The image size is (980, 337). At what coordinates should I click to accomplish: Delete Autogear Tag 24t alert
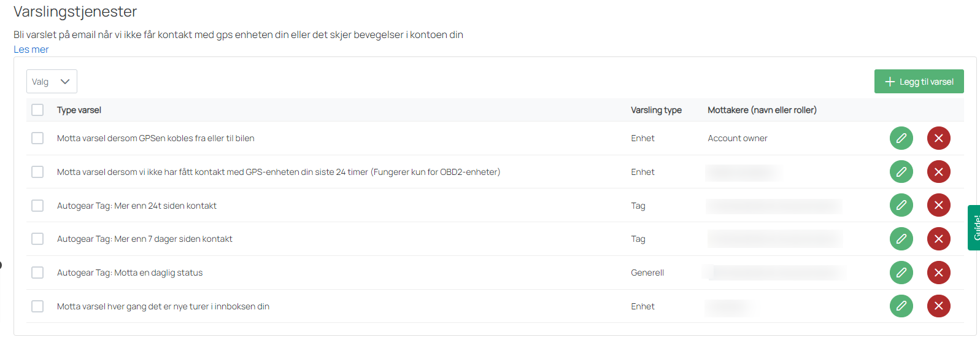point(938,205)
